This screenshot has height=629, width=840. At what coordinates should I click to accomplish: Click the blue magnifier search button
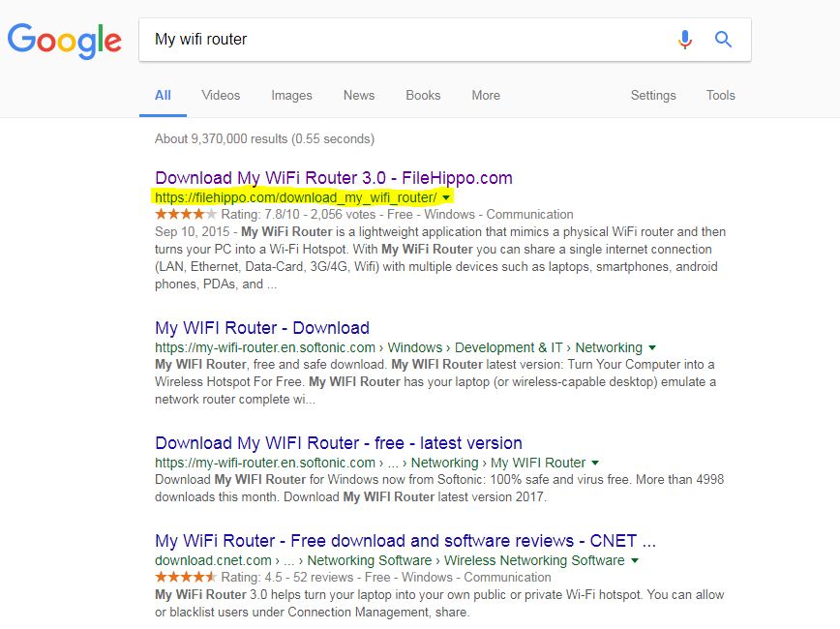[723, 39]
